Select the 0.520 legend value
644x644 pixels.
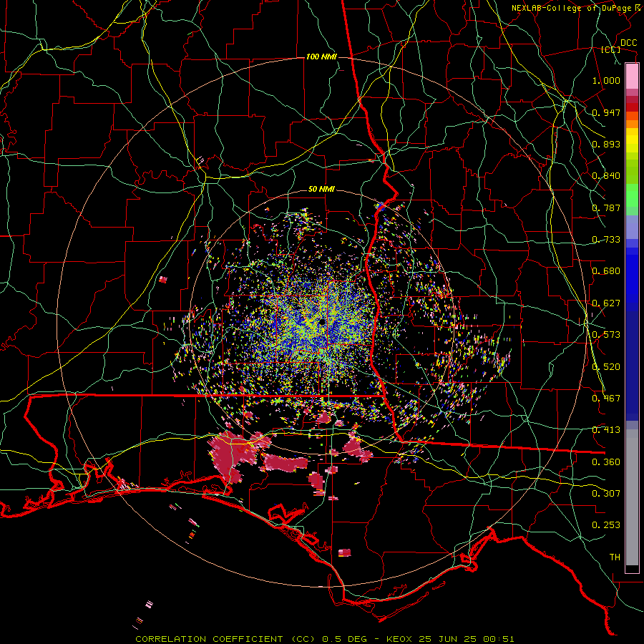(606, 367)
